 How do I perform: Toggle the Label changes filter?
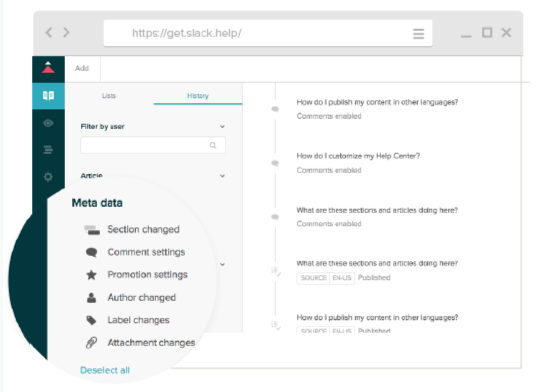tap(138, 320)
